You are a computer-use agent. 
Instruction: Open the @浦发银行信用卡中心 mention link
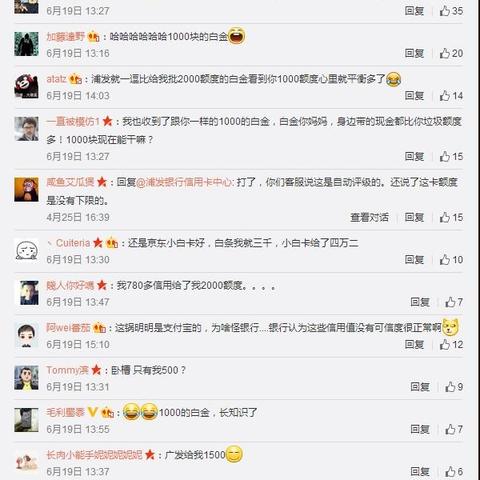(184, 182)
